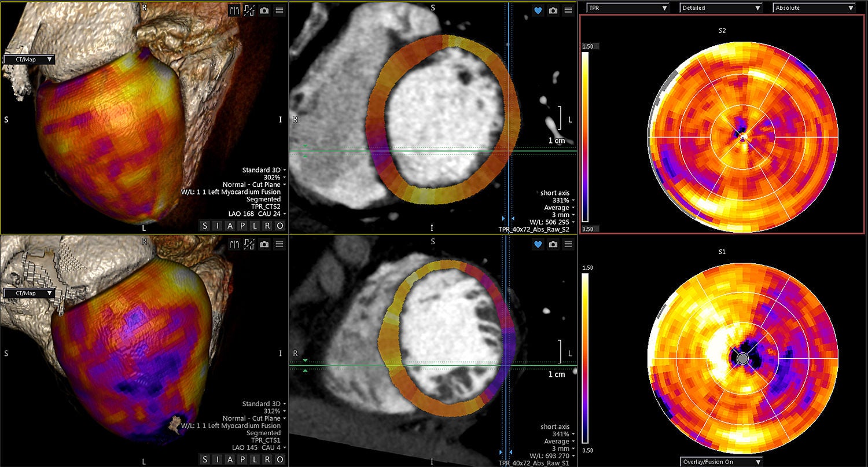Click the 0.50 lower value of the S1 color scale
The width and height of the screenshot is (868, 467).
589,451
